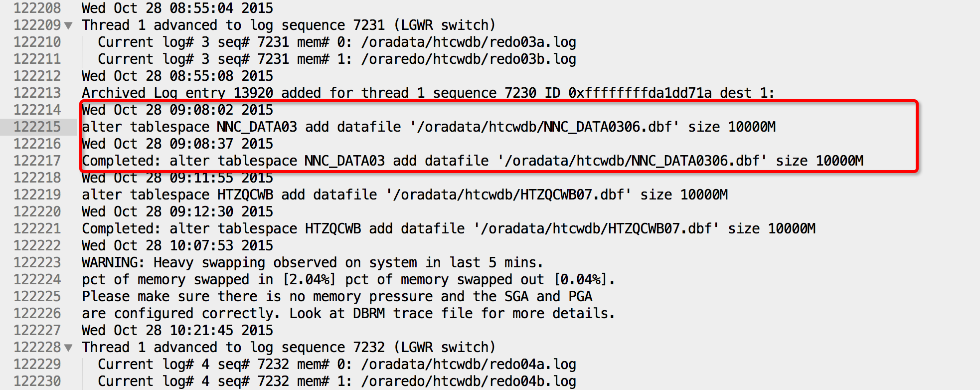
Task: Place cursor on 'WARNING: Heavy swapping' line
Action: pos(313,262)
